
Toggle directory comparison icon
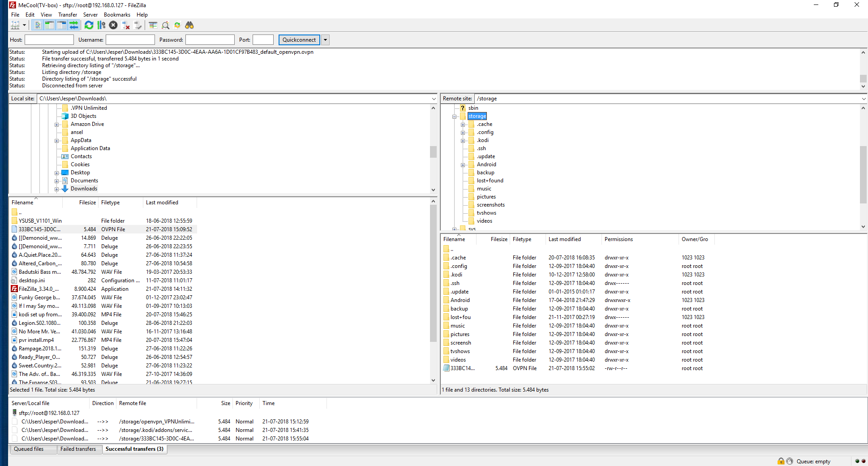coord(165,26)
